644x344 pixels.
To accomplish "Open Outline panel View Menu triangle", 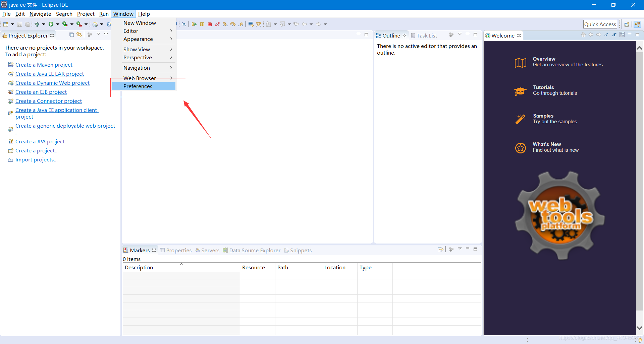I will [460, 34].
